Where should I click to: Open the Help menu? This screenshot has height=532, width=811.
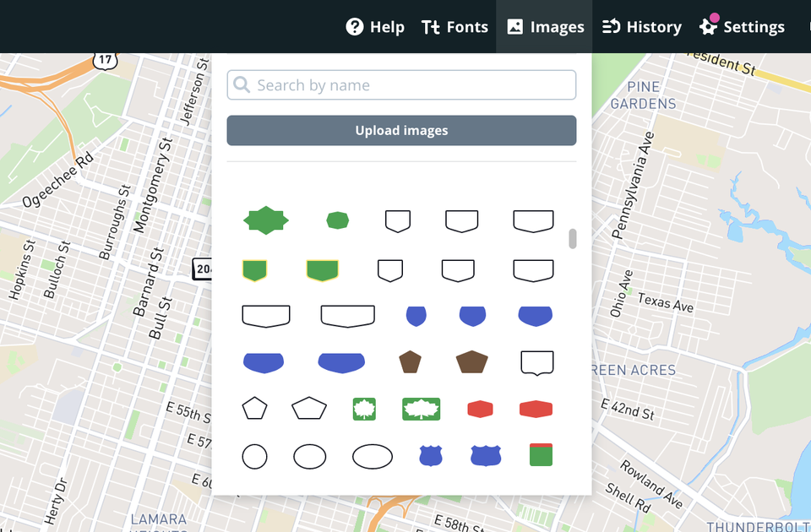click(x=375, y=27)
